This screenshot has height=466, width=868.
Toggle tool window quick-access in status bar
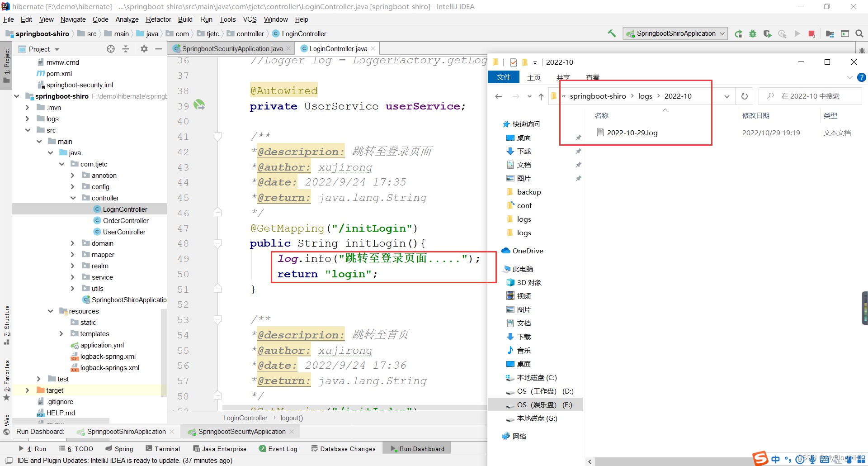pyautogui.click(x=9, y=461)
